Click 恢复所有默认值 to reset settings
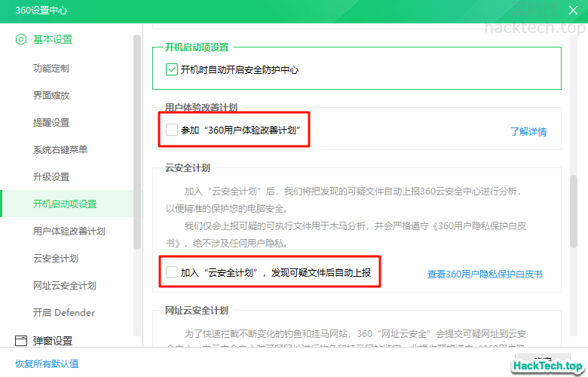The height and width of the screenshot is (377, 588). click(x=47, y=363)
